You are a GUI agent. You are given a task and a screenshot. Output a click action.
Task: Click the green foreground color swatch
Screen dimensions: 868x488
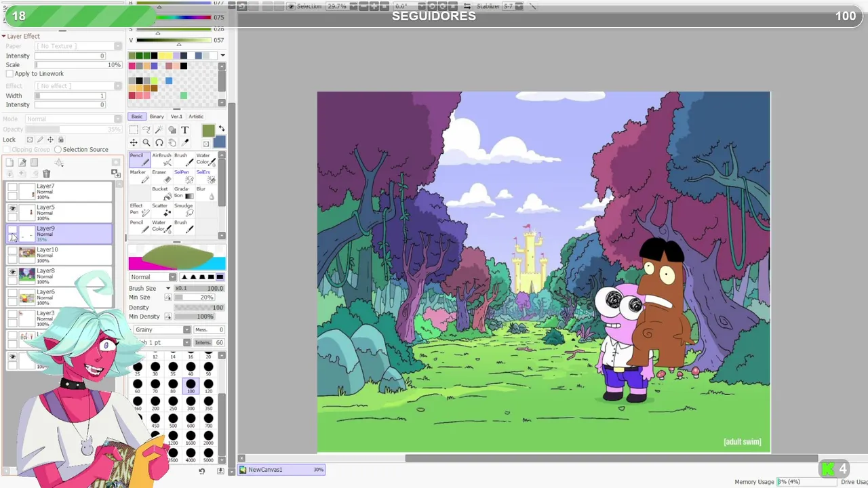coord(208,131)
